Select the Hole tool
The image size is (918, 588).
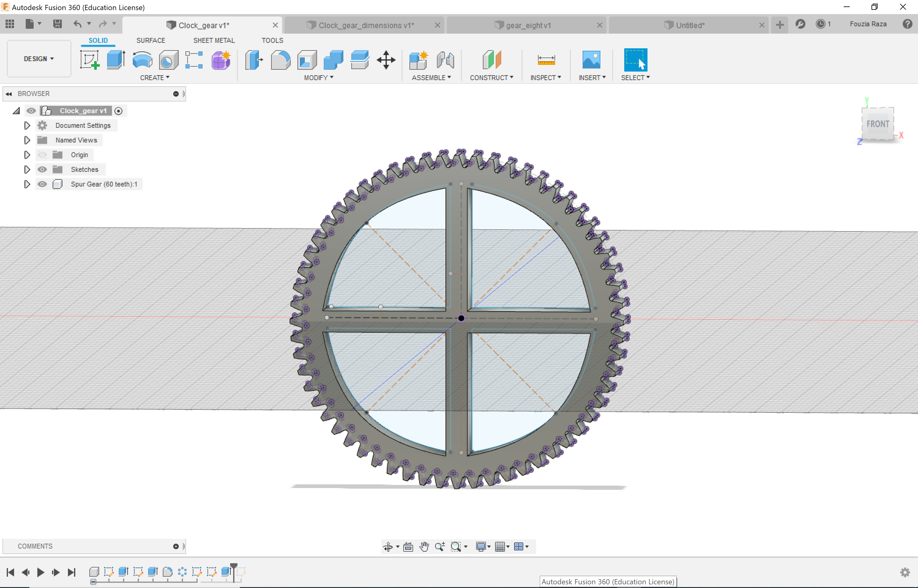[169, 60]
